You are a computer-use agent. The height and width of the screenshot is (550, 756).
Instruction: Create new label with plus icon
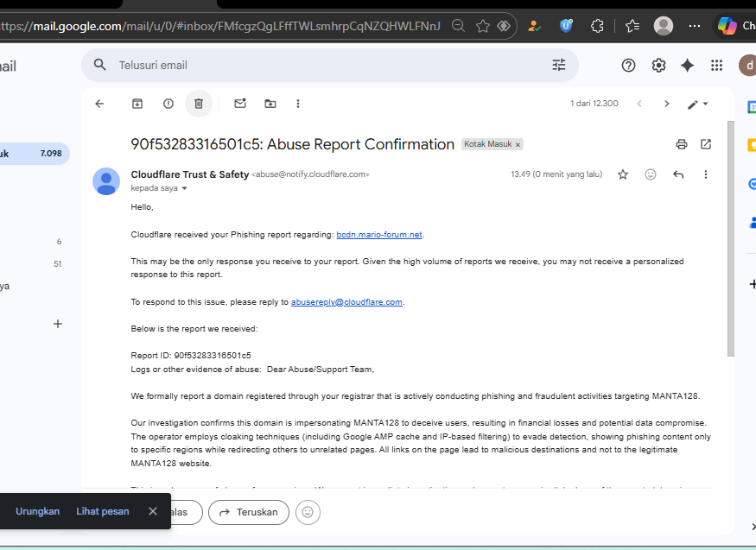[58, 324]
